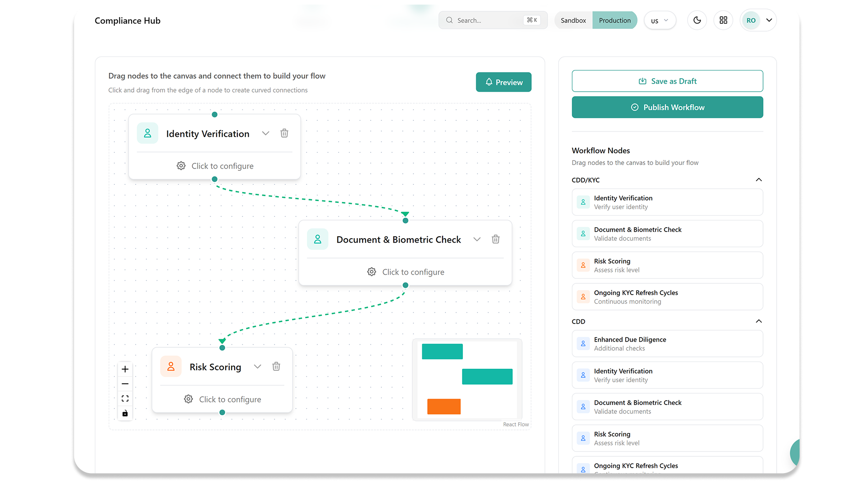Screen dimensions: 868x488
Task: Click the Compliance Hub title
Action: point(127,21)
